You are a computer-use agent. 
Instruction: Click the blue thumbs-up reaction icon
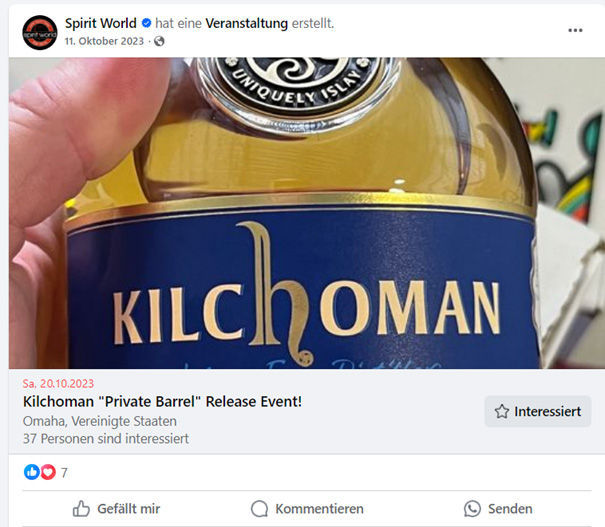pos(32,472)
